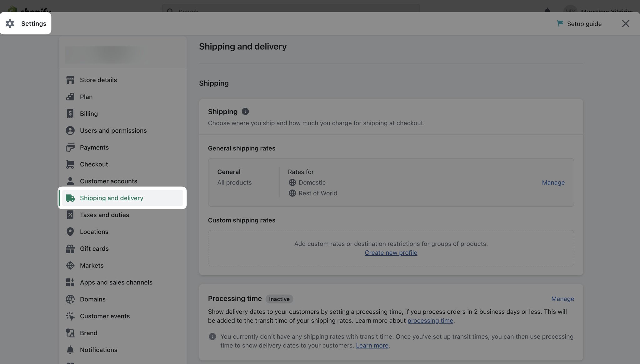640x364 pixels.
Task: Open Store details settings
Action: [122, 80]
